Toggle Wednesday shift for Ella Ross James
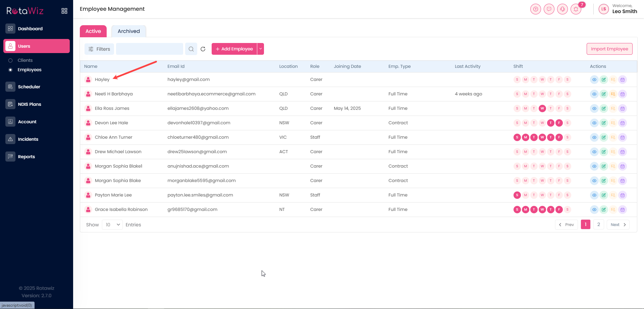Viewport: 644px width, 309px height. click(x=542, y=108)
